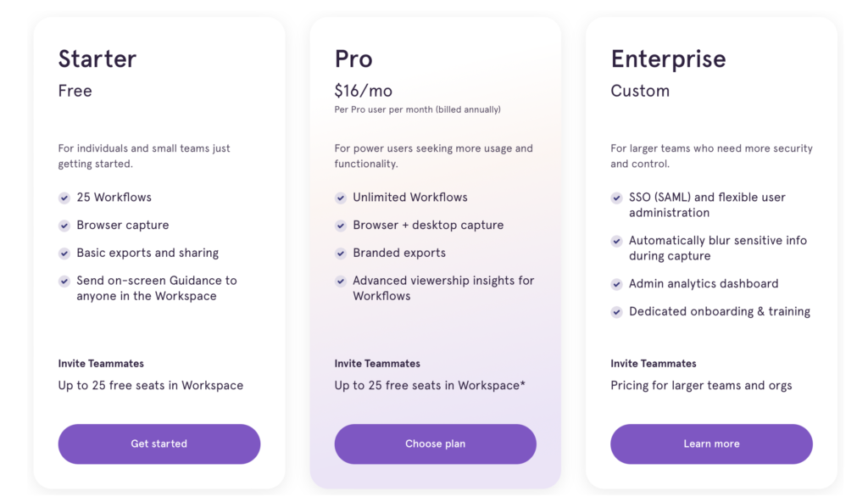Click checkmark icon beside 25 Workflows
The image size is (868, 502).
64,198
